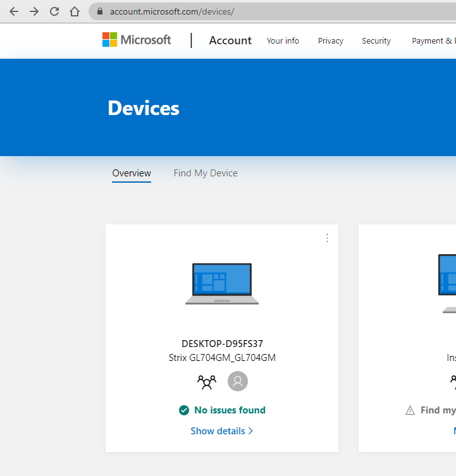
Task: Reload the page with the refresh icon
Action: tap(54, 11)
